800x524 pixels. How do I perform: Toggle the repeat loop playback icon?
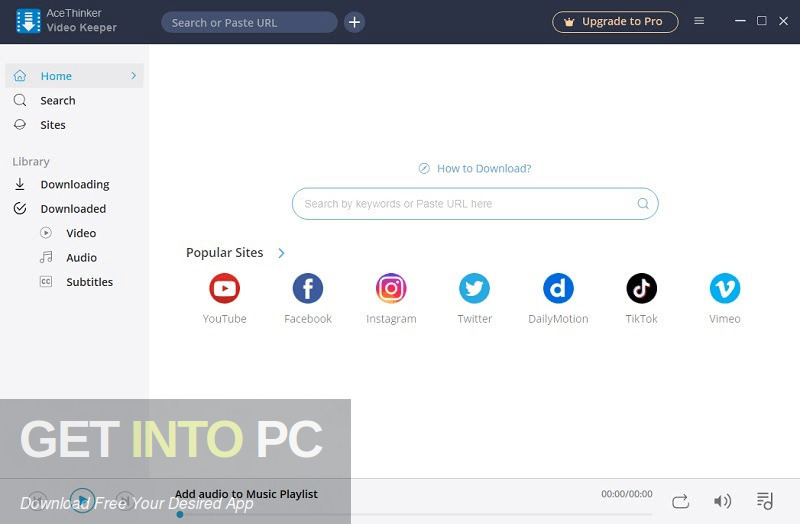[x=680, y=502]
